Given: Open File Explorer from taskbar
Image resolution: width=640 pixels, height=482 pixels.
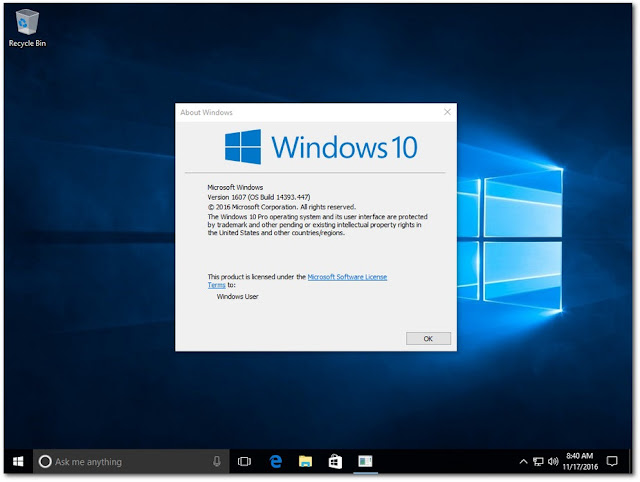Looking at the screenshot, I should click(x=305, y=462).
